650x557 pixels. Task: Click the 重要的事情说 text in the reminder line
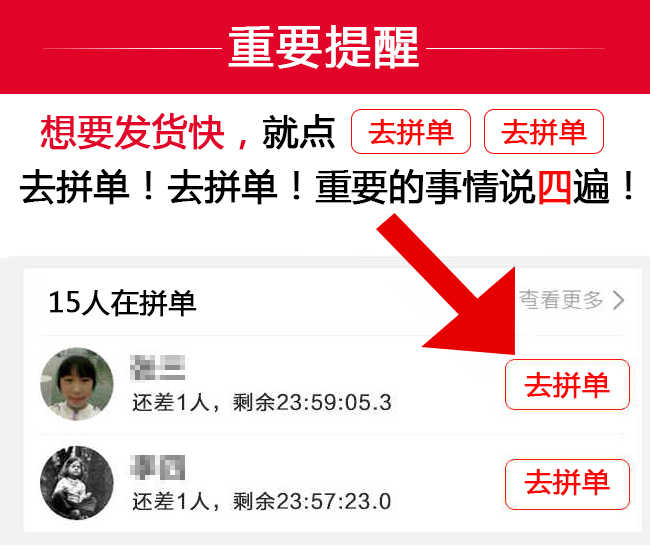[426, 186]
